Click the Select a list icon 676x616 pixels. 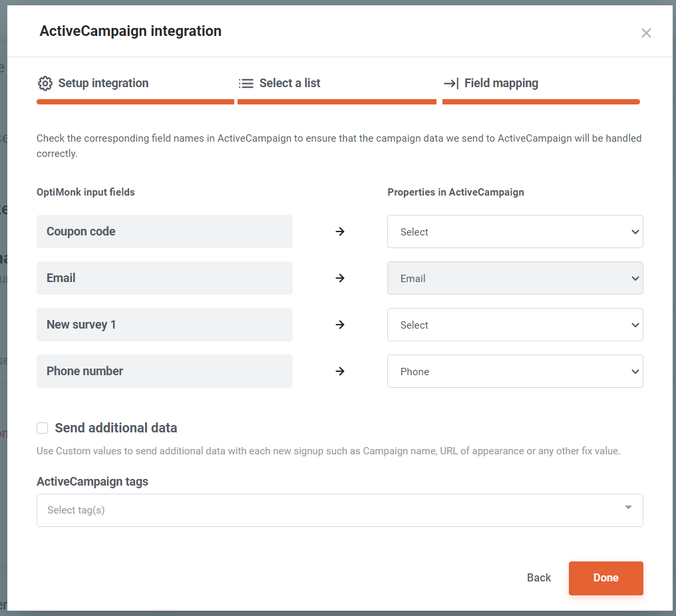pos(246,83)
